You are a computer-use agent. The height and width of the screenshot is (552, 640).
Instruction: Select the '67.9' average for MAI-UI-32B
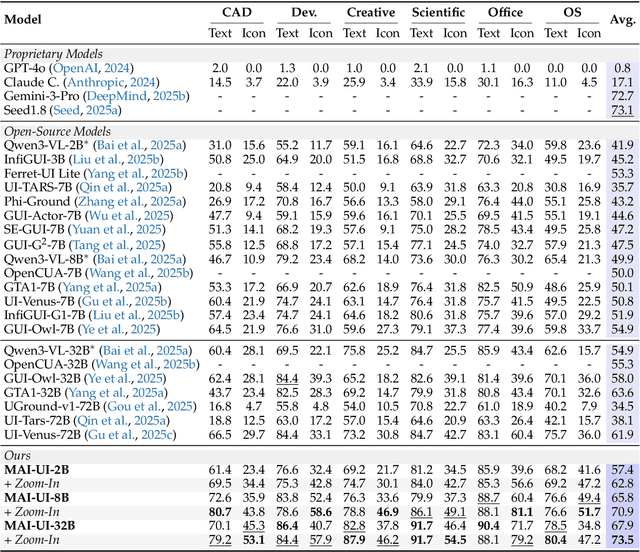pyautogui.click(x=622, y=526)
